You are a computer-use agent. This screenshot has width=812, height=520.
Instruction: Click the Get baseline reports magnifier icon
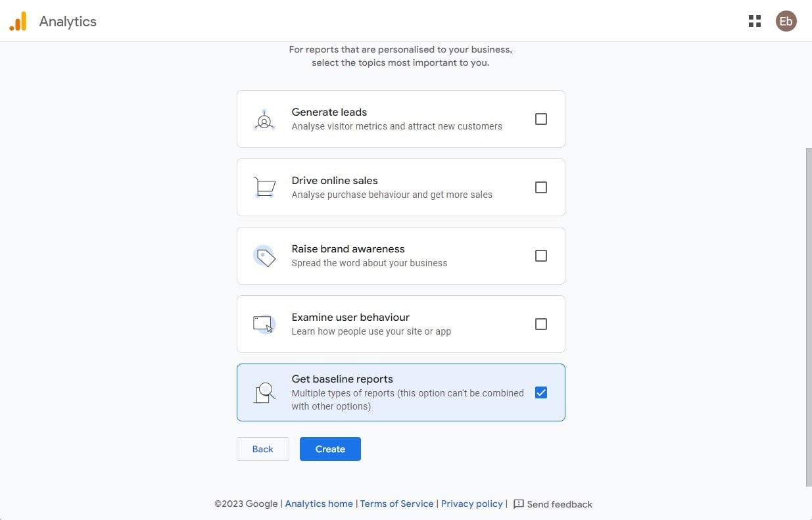[264, 392]
